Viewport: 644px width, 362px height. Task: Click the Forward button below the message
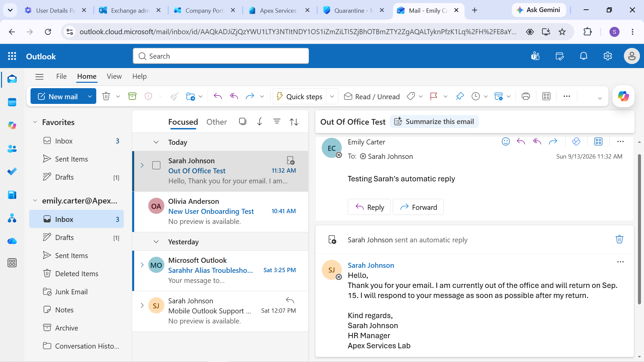418,207
